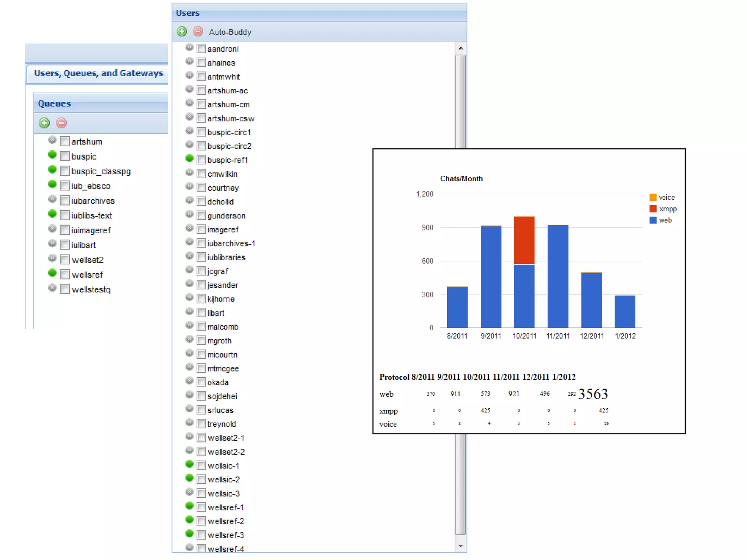This screenshot has height=560, width=747.
Task: Click the users list scrollbar thumb
Action: pos(460,102)
